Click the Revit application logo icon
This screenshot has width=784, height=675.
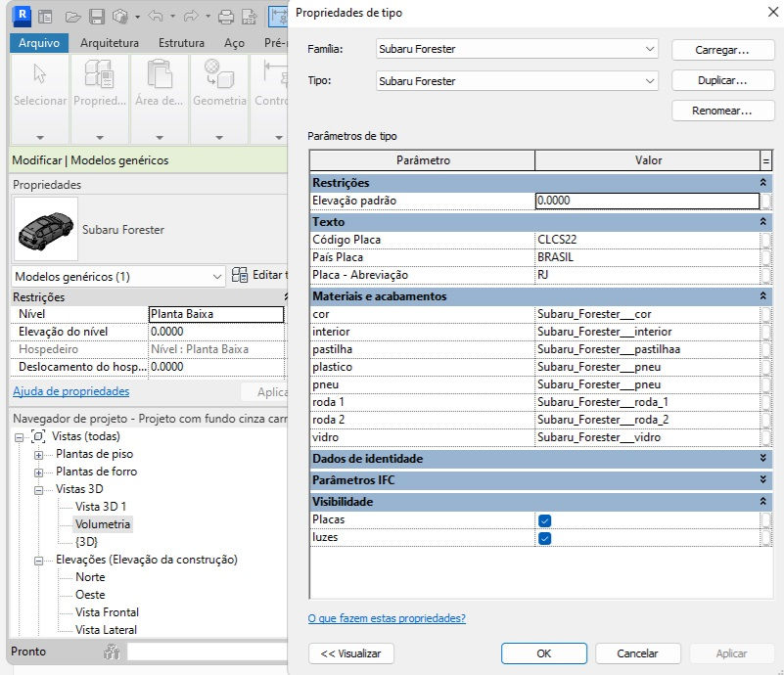click(22, 16)
